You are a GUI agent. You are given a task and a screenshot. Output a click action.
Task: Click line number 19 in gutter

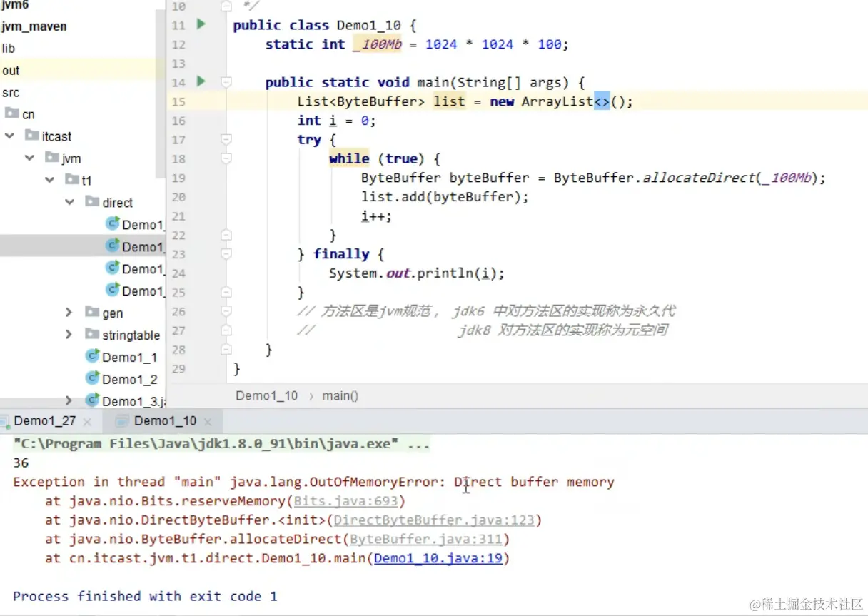click(178, 178)
